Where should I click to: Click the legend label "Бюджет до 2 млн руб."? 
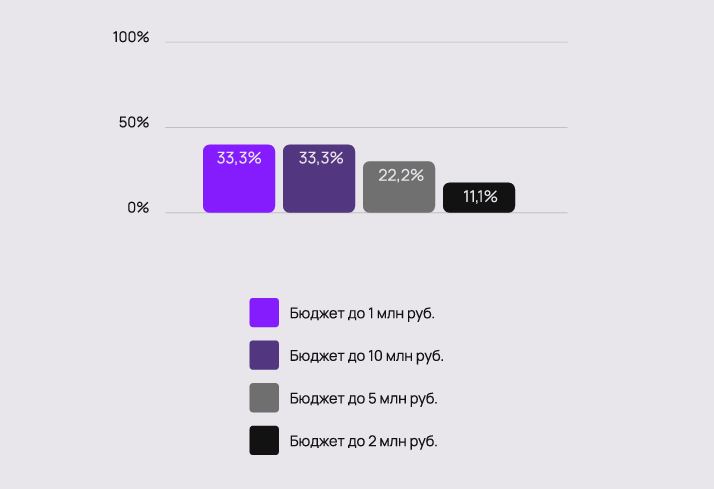coord(363,440)
